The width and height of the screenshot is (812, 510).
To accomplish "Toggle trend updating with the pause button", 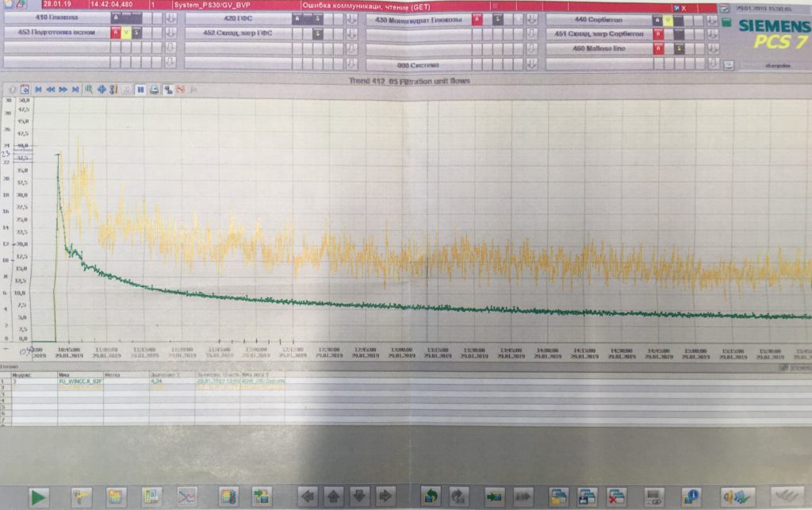I will click(x=140, y=90).
